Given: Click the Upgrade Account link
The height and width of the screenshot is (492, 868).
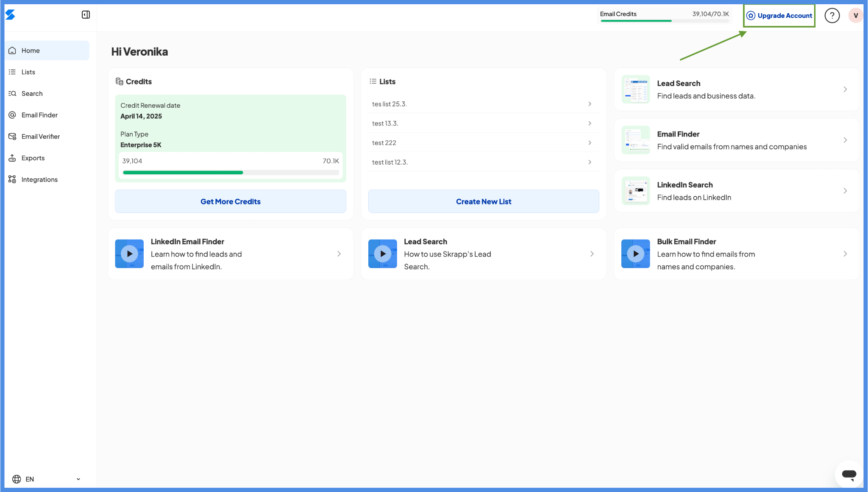Looking at the screenshot, I should pyautogui.click(x=779, y=16).
